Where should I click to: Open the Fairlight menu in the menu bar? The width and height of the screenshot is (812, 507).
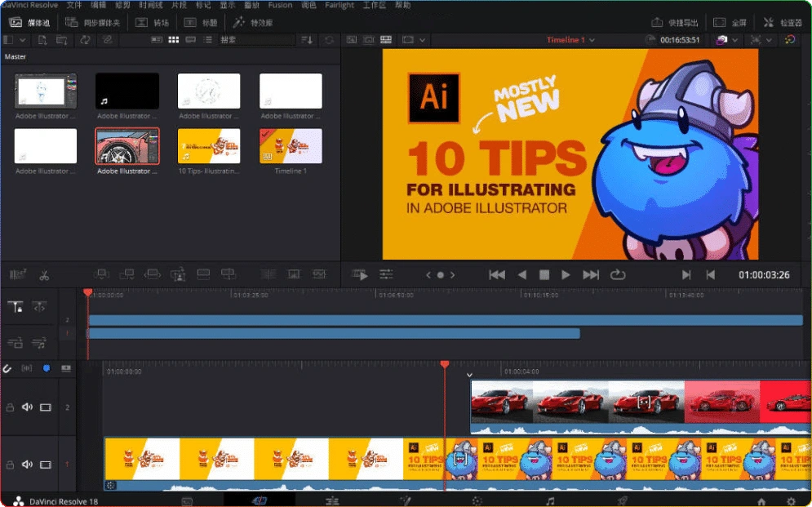click(339, 5)
